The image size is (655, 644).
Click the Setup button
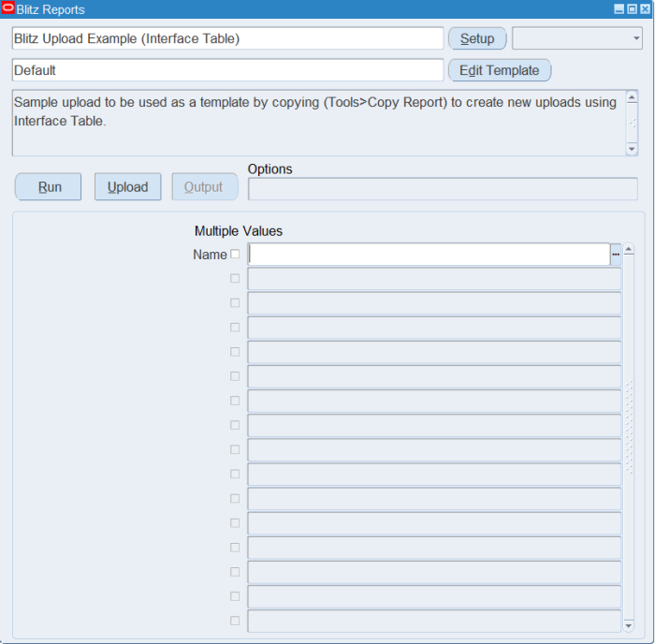pyautogui.click(x=477, y=38)
